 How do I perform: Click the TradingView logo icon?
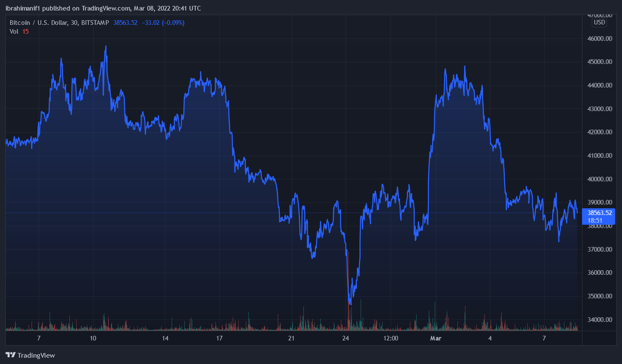[x=11, y=355]
